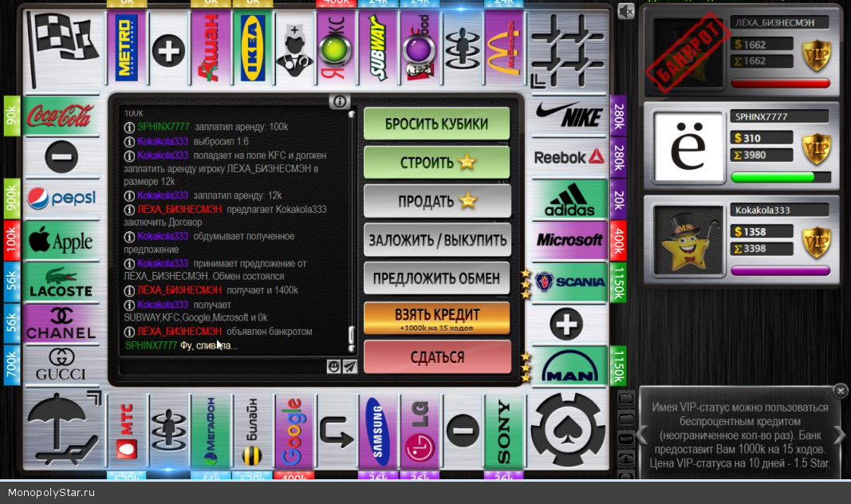Select the МТС board cell
The image size is (851, 504).
pyautogui.click(x=127, y=432)
